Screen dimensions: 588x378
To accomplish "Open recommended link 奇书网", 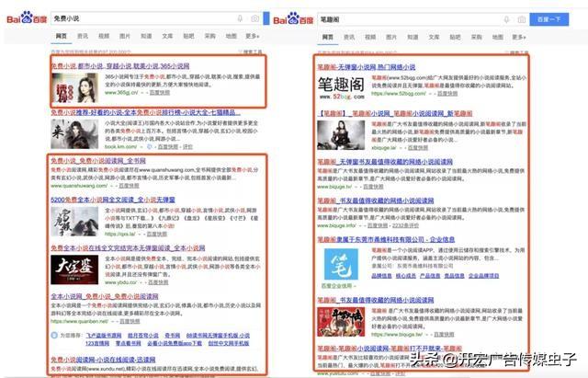I will coord(173,335).
